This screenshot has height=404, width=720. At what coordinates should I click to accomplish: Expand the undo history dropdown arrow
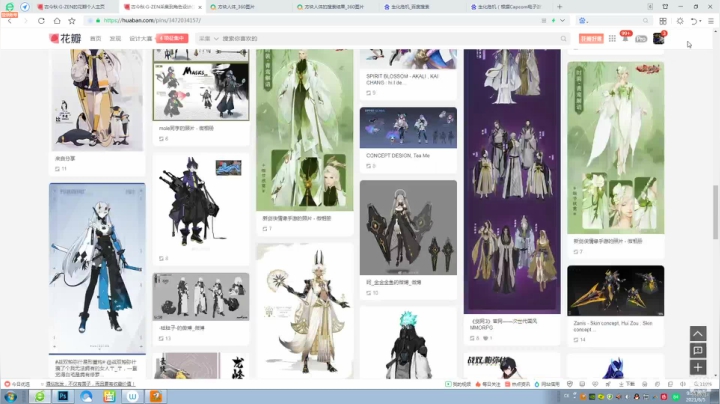pos(700,21)
